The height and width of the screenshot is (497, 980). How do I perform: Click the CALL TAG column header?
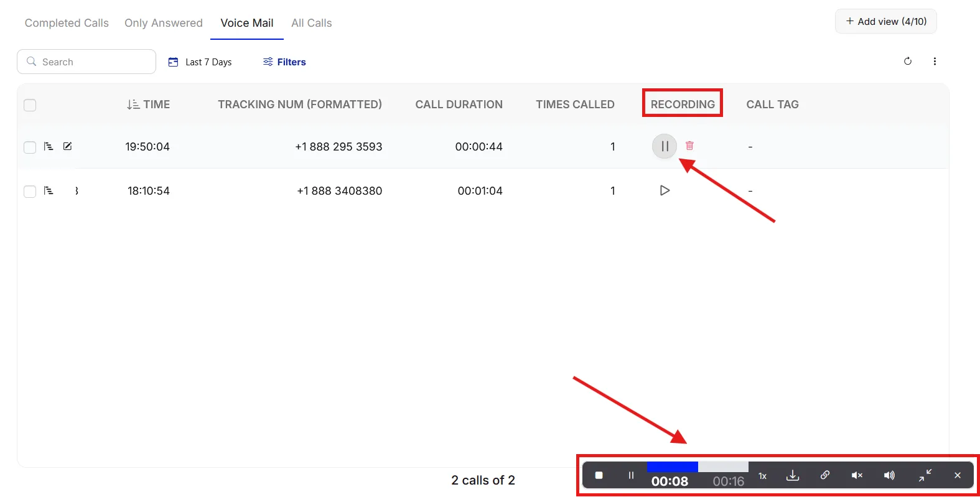coord(773,105)
